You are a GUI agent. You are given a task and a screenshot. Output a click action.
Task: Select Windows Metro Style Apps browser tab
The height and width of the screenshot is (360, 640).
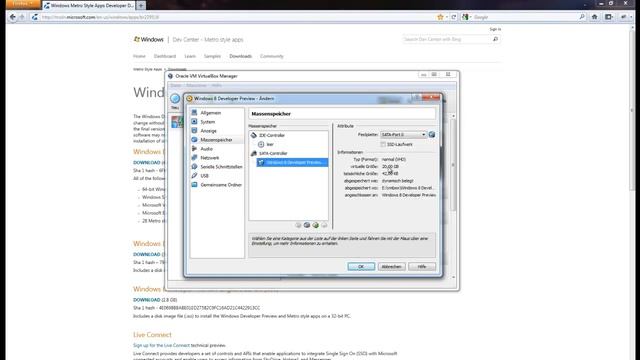pyautogui.click(x=89, y=5)
